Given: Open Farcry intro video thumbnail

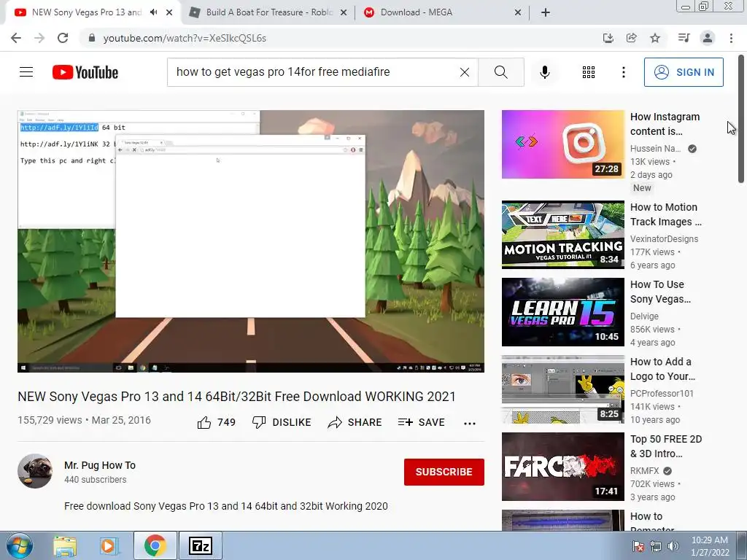Looking at the screenshot, I should click(x=563, y=467).
